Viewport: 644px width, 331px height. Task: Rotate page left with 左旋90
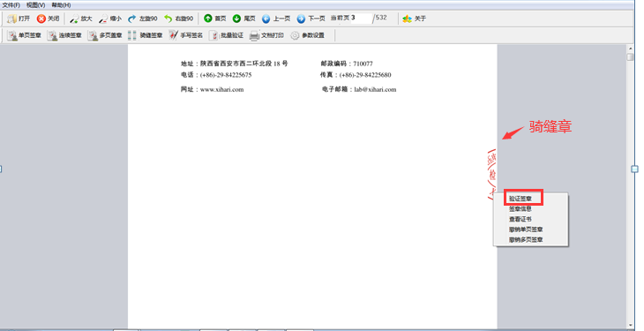click(x=143, y=19)
